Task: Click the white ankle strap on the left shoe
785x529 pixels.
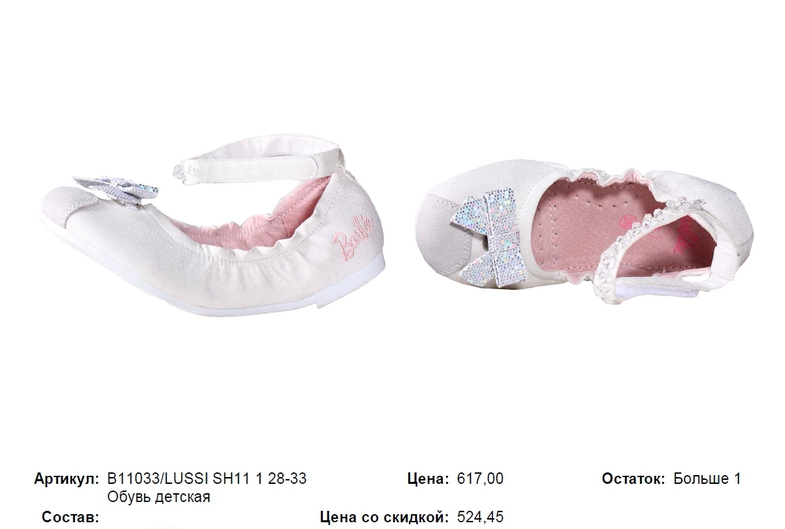Action: (x=259, y=165)
